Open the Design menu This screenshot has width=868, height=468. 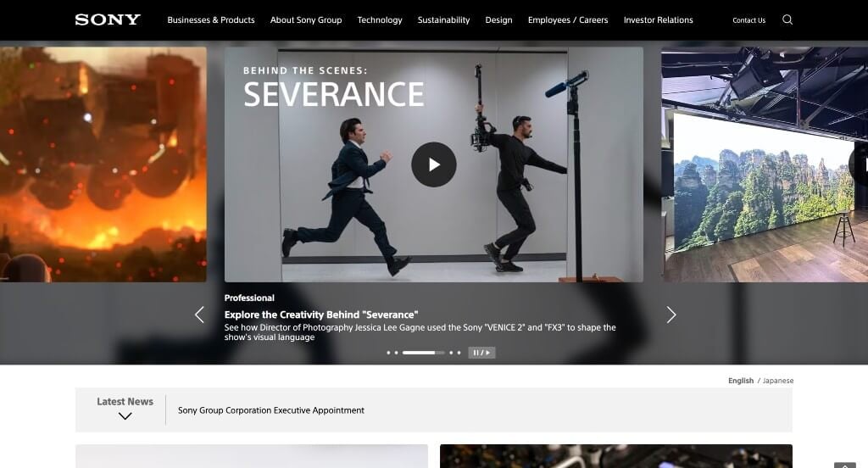click(498, 20)
